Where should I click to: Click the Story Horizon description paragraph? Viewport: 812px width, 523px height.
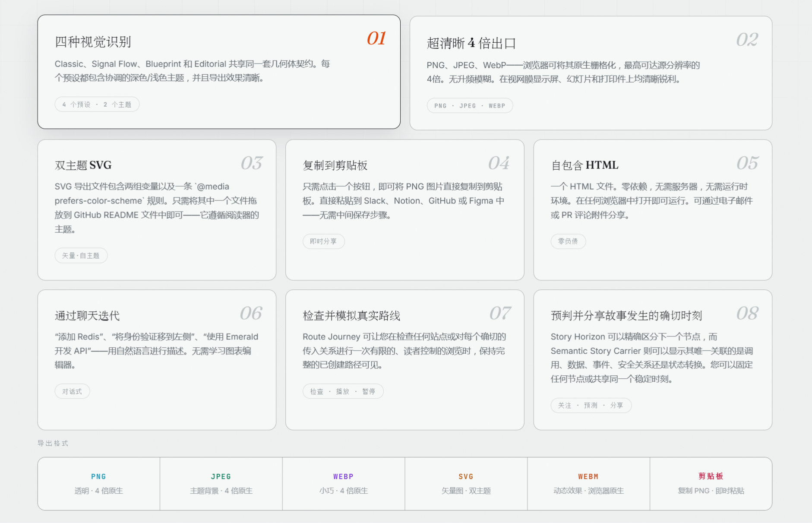tap(652, 358)
